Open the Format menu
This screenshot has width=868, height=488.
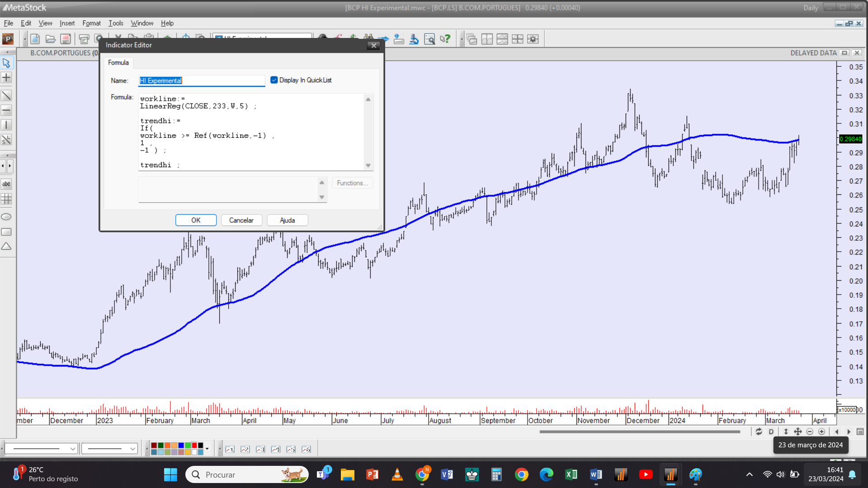(x=91, y=23)
